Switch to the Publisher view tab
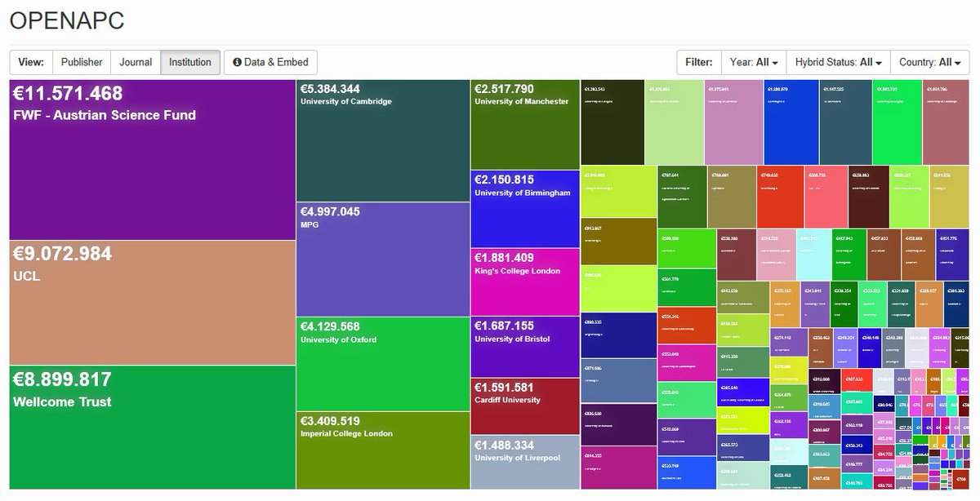 tap(82, 62)
